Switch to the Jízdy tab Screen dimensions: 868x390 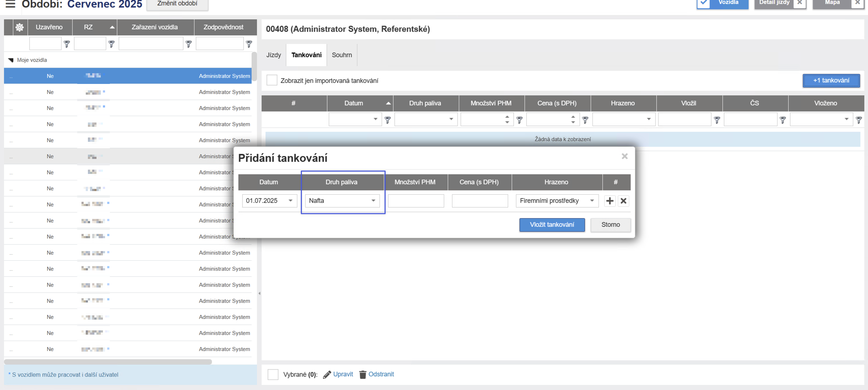(x=273, y=55)
